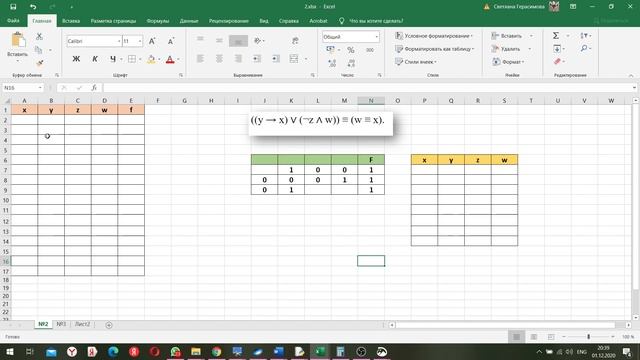Switch to sheet tab №3
The image size is (640, 360).
pos(61,324)
